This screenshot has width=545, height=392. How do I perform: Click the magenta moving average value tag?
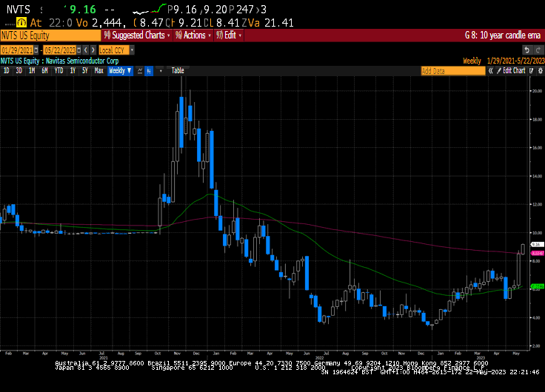click(x=538, y=253)
